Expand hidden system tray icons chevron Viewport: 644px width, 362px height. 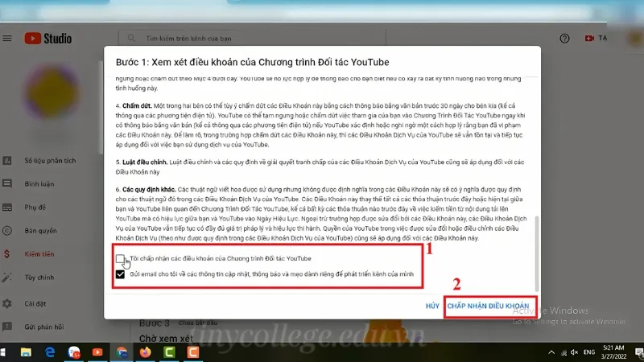551,352
